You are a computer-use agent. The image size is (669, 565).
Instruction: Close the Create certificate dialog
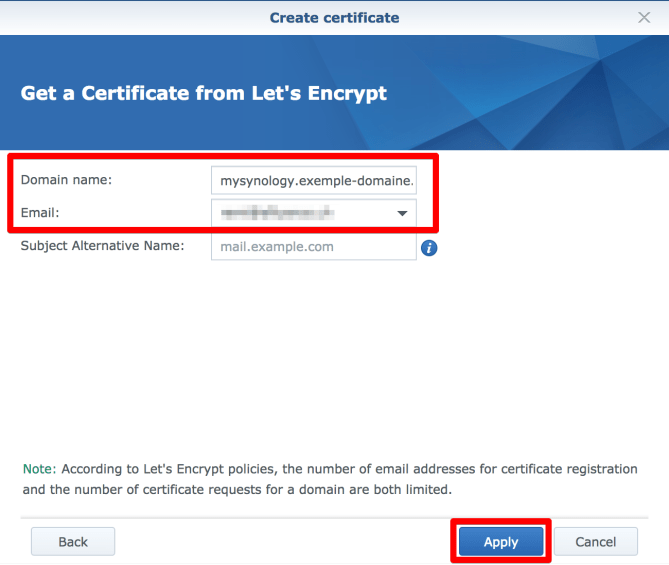[x=644, y=17]
